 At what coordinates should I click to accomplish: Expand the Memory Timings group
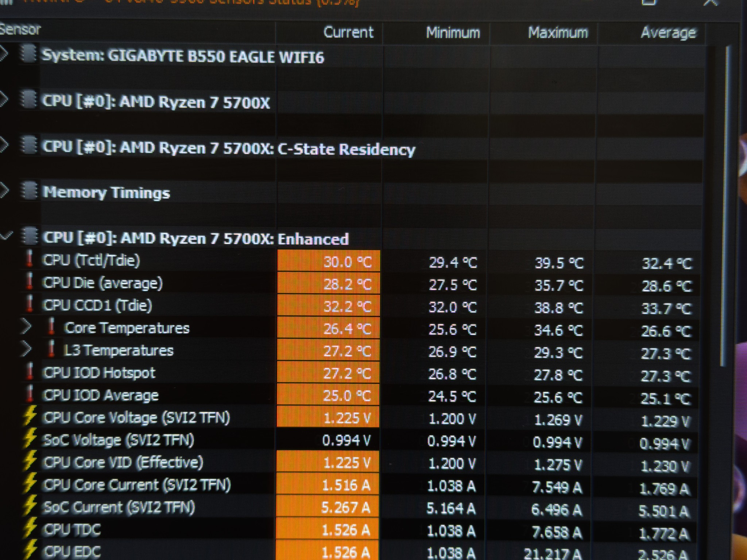[x=4, y=190]
